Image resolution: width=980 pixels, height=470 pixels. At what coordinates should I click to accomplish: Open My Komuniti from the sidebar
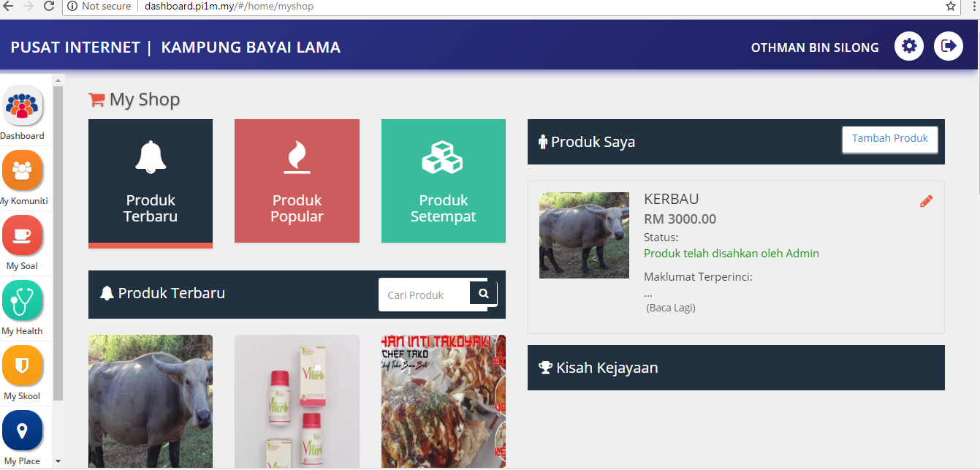click(x=23, y=170)
